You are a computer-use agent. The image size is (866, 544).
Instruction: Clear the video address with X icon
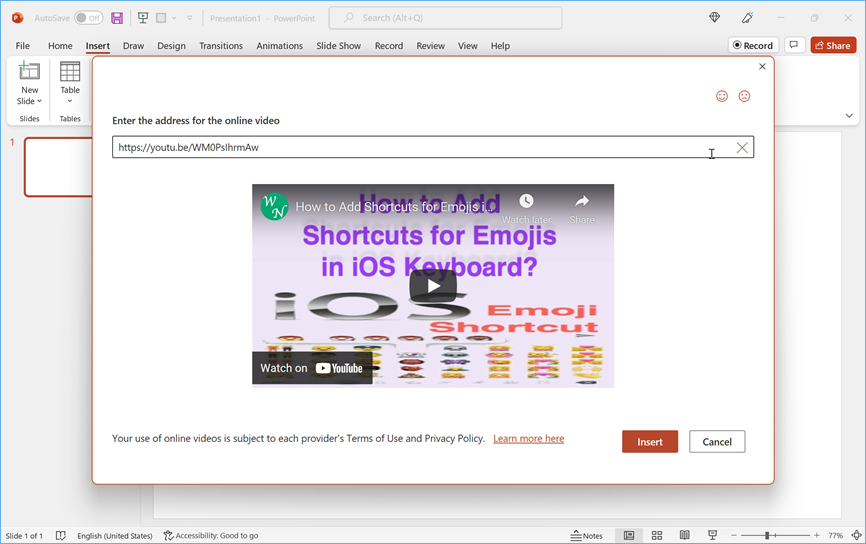pos(742,148)
